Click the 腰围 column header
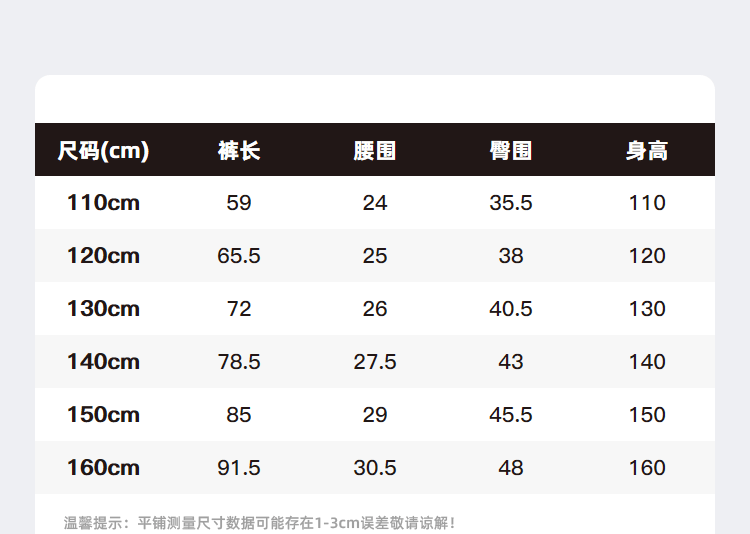The height and width of the screenshot is (534, 750). tap(375, 151)
